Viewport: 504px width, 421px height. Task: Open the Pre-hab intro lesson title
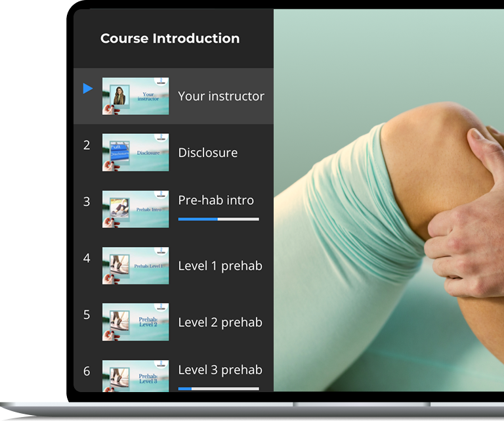pos(216,200)
